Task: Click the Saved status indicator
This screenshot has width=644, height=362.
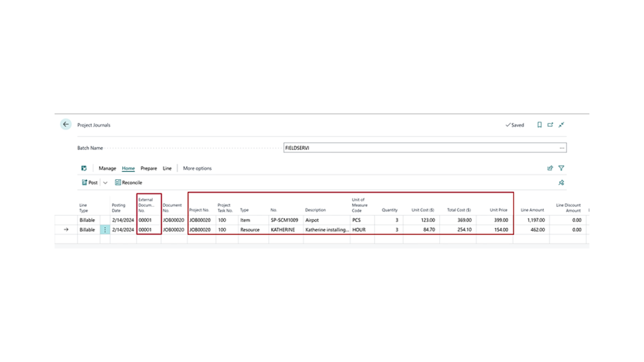Action: point(515,125)
